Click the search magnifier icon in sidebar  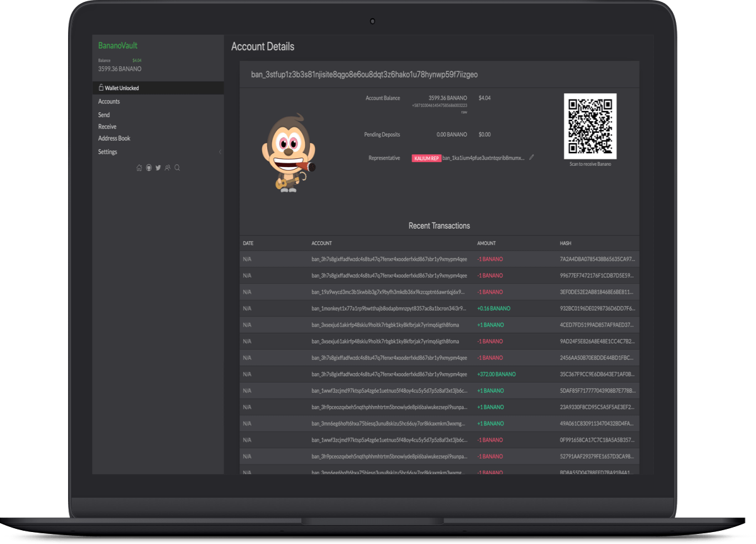177,168
